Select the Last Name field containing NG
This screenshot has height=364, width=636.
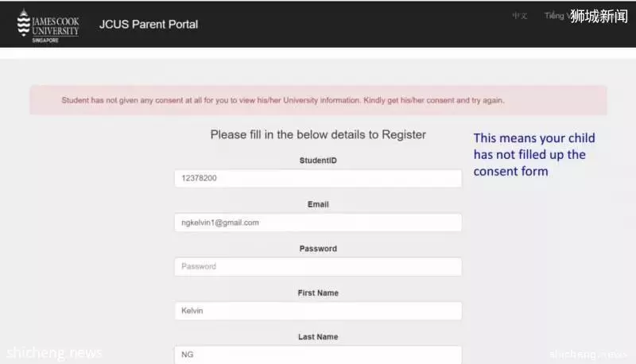(318, 354)
